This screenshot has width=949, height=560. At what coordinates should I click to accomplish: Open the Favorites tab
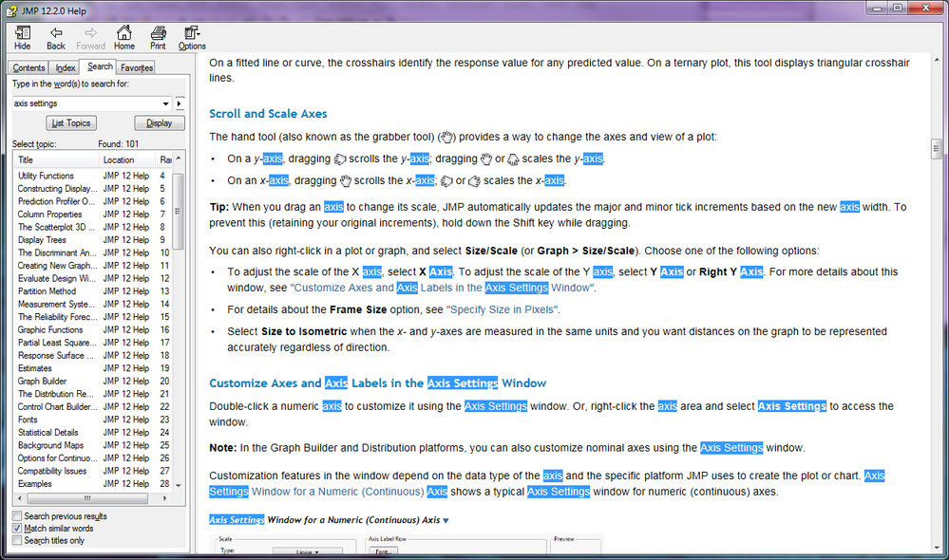(136, 67)
